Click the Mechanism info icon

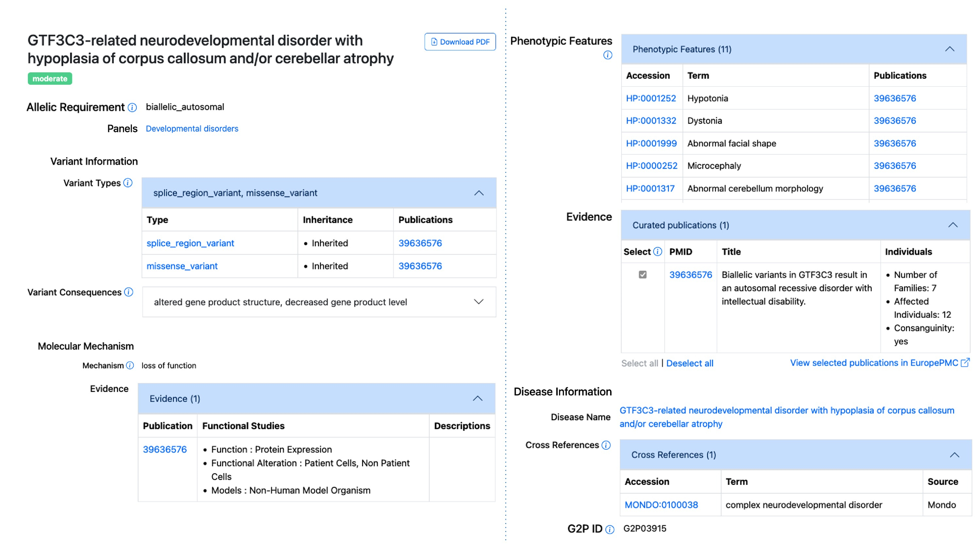click(x=130, y=365)
